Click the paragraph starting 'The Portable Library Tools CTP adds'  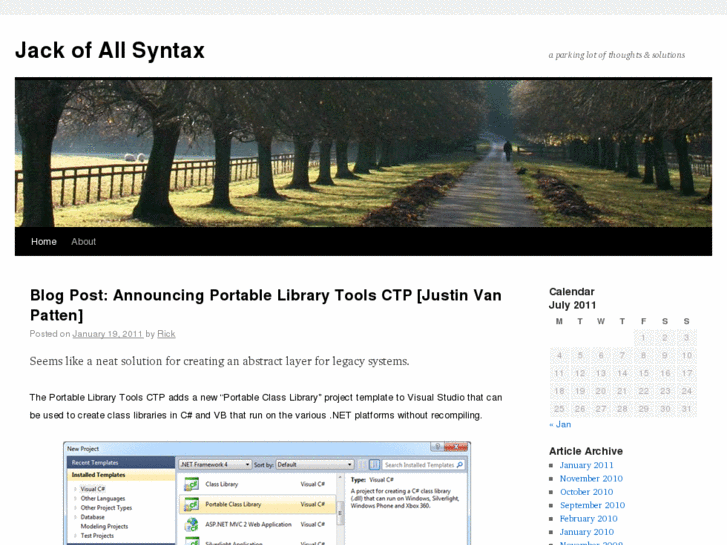266,406
